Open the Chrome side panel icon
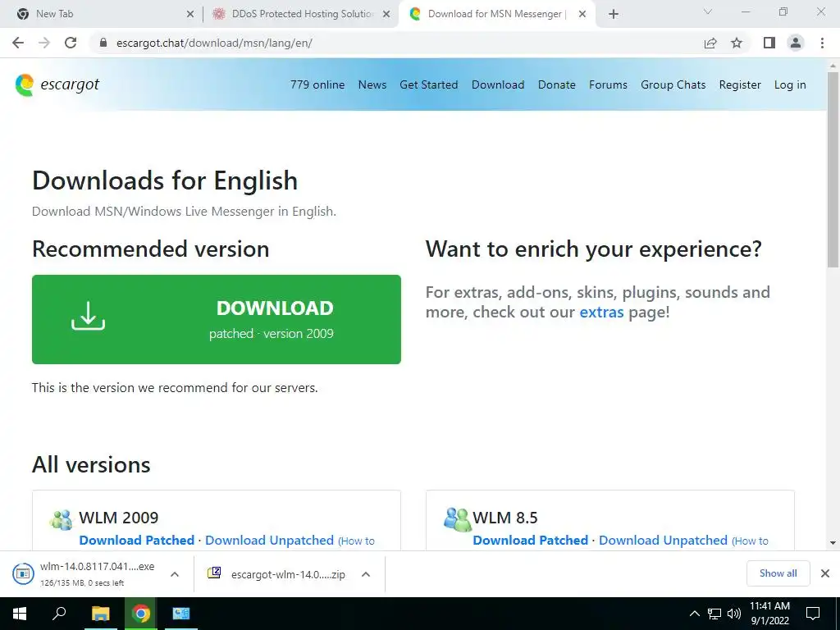The image size is (840, 630). [769, 43]
